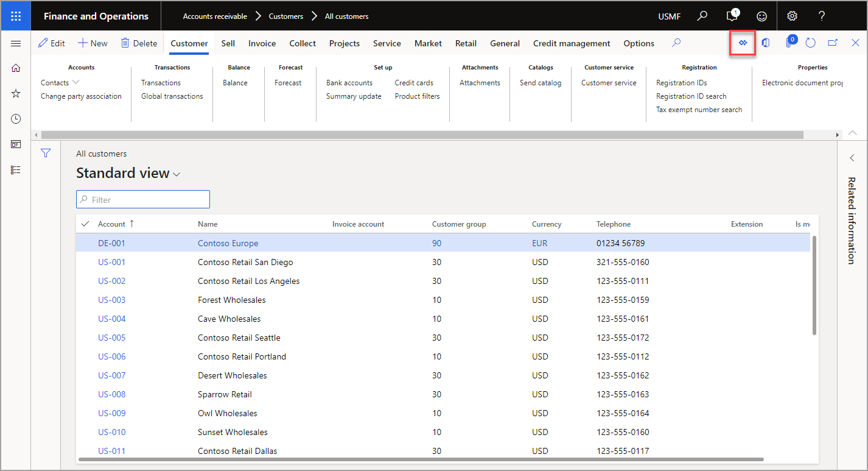Switch to the Options tab
Screen dimensions: 868x471
pos(639,43)
